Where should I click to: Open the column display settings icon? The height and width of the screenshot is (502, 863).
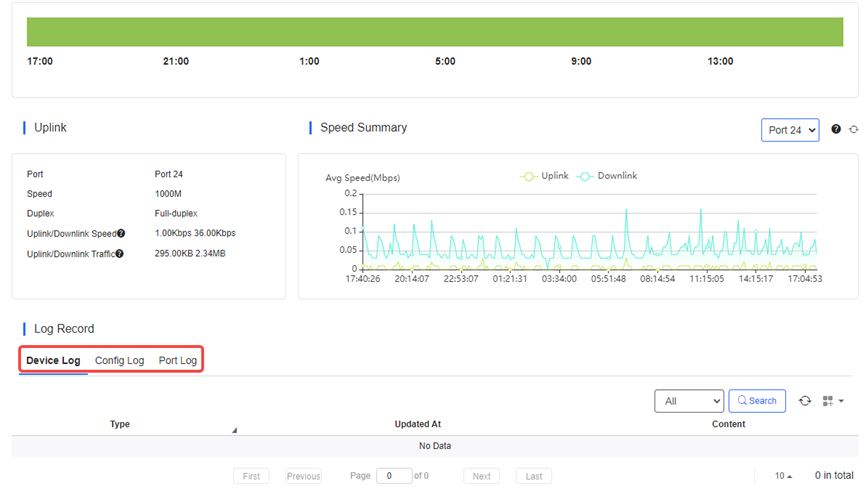point(831,401)
